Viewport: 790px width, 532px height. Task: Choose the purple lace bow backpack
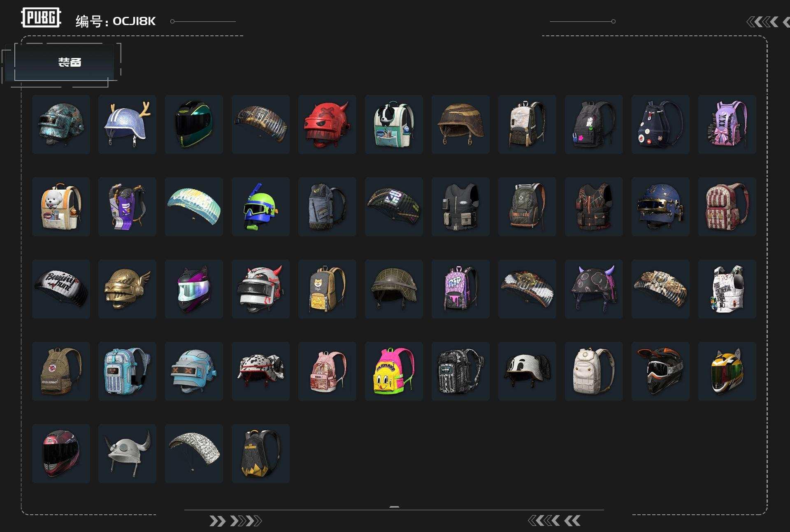coord(727,124)
